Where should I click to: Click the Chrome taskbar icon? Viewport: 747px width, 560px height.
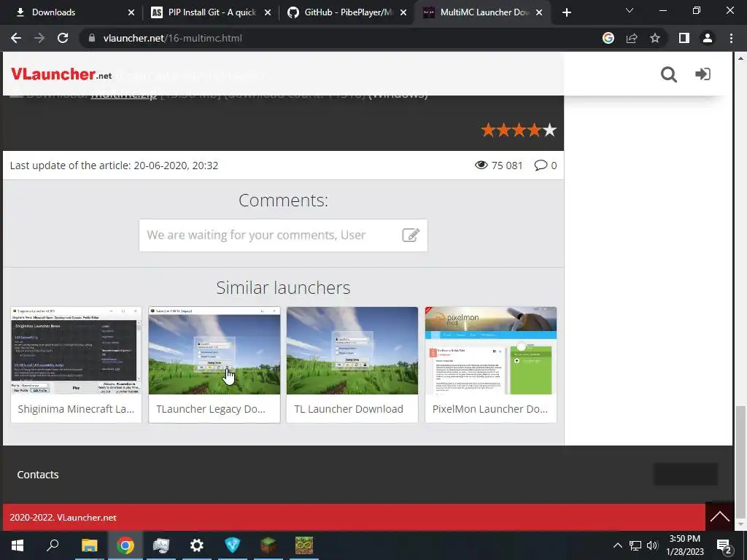tap(125, 545)
